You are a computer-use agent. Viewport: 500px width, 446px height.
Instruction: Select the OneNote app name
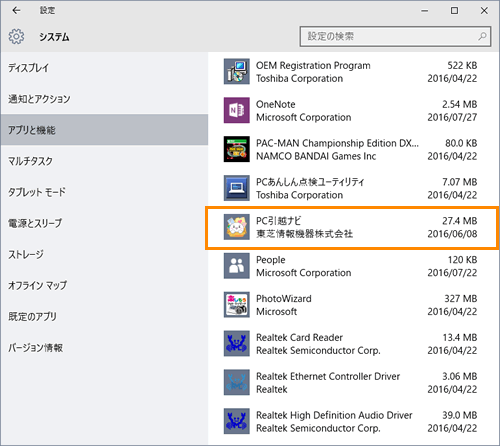tap(275, 104)
